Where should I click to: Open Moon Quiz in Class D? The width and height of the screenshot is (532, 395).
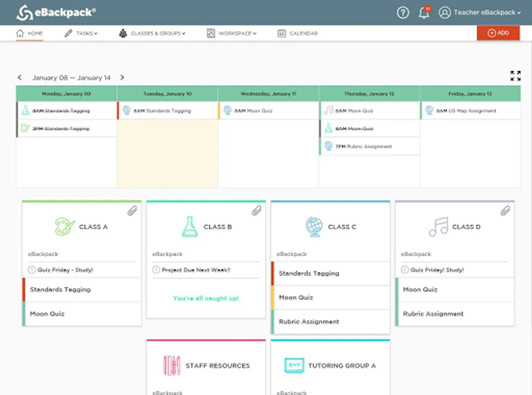click(455, 290)
